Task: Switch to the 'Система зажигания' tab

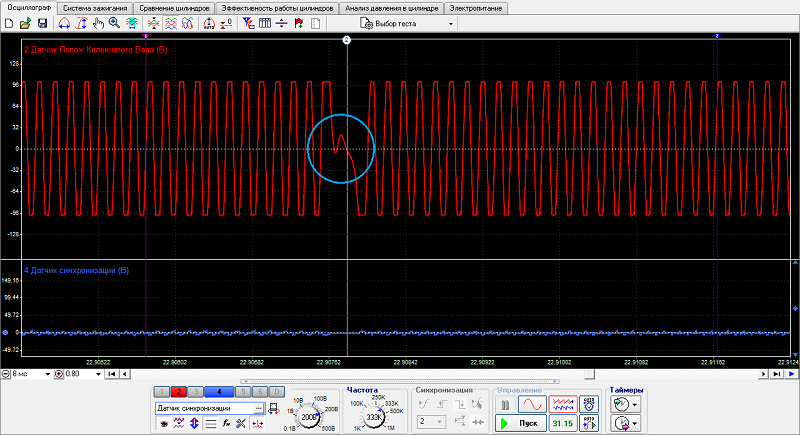Action: tap(95, 8)
